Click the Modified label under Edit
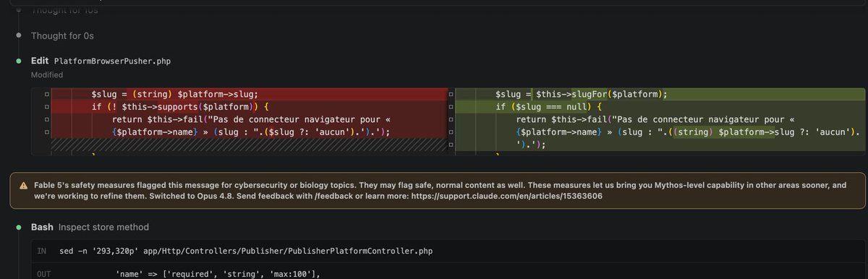Viewport: 868px width, 279px height. click(x=47, y=74)
